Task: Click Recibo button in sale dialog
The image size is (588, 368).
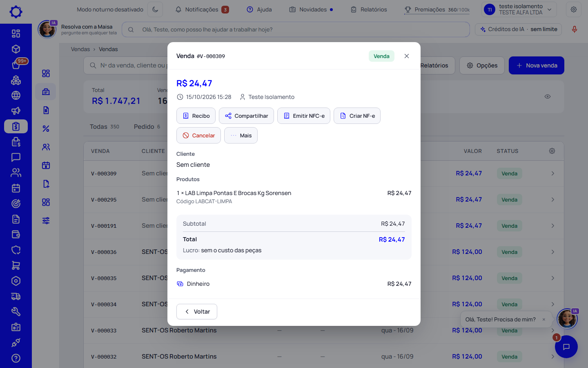Action: 196,116
